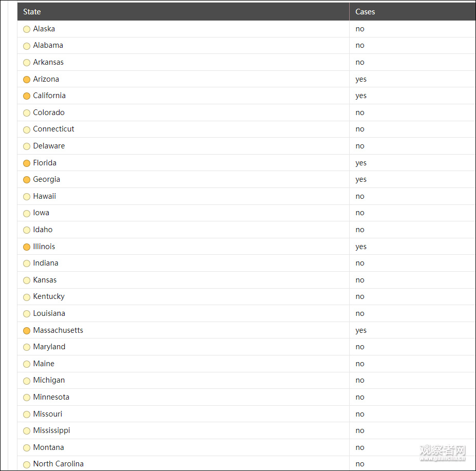Select the Alabama state name
476x471 pixels.
pyautogui.click(x=48, y=45)
